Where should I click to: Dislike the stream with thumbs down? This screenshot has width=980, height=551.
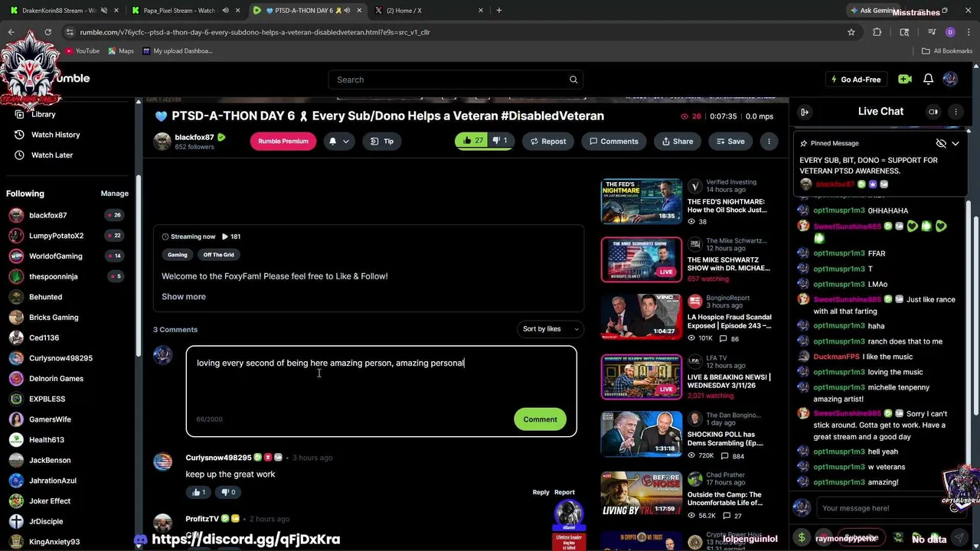tap(500, 141)
